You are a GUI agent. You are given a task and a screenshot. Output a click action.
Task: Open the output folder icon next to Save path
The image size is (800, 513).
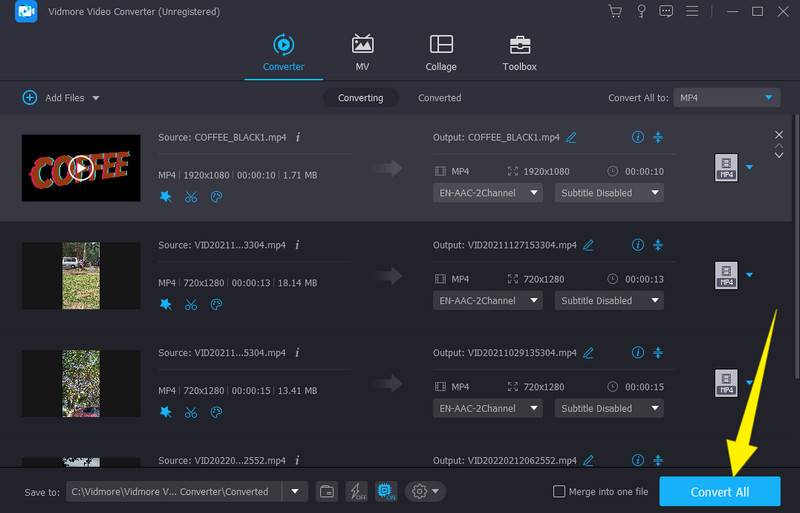pos(327,491)
